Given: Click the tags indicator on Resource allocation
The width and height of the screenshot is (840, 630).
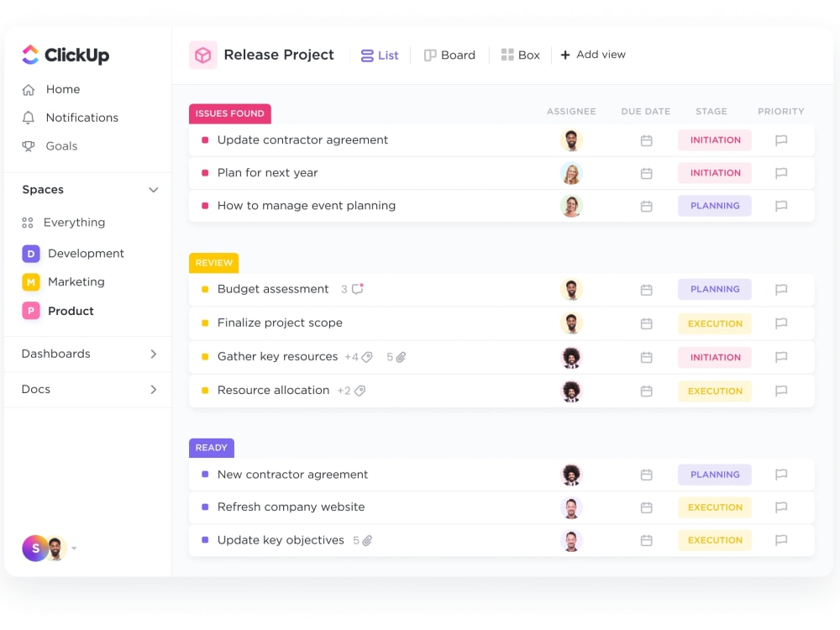Looking at the screenshot, I should 352,390.
